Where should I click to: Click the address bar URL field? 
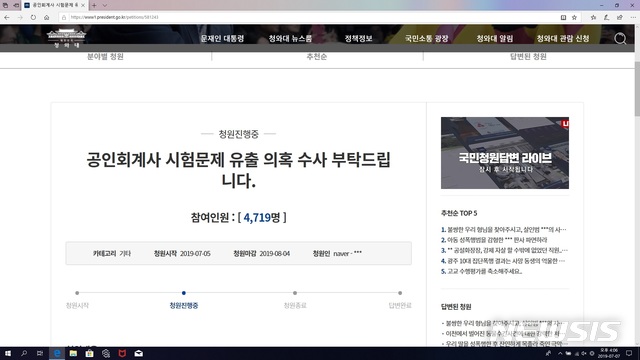310,17
